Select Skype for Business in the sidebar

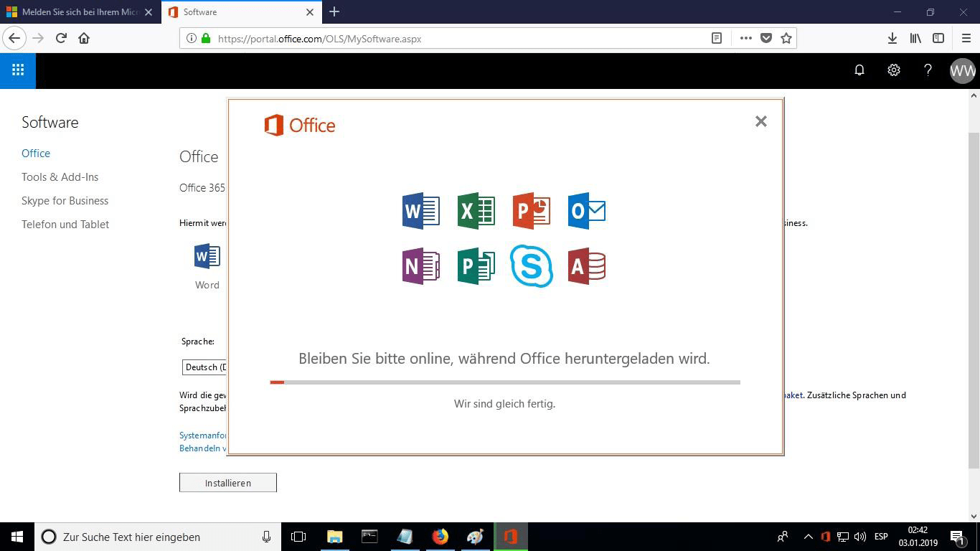pos(65,201)
